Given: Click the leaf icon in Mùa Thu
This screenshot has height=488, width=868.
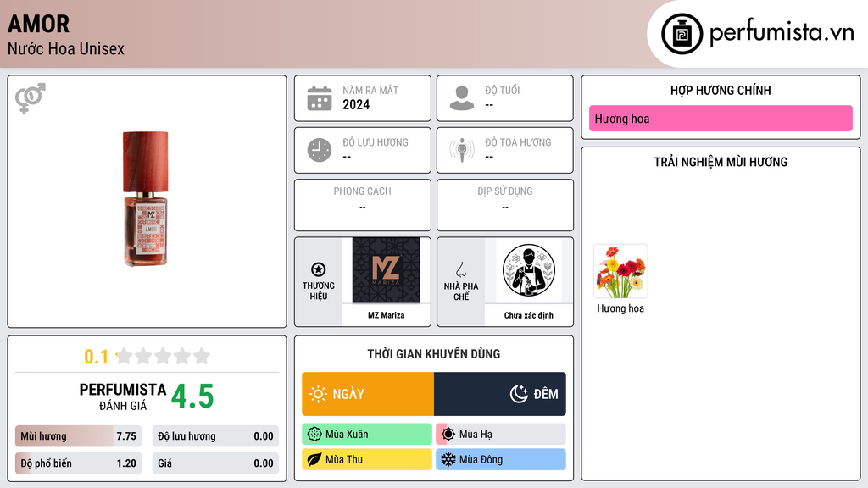Looking at the screenshot, I should pos(314,460).
